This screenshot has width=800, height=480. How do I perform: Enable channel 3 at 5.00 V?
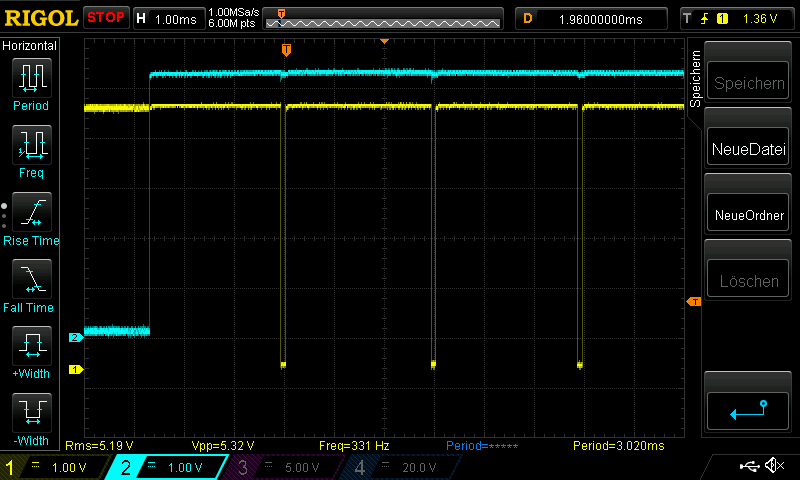pyautogui.click(x=280, y=467)
